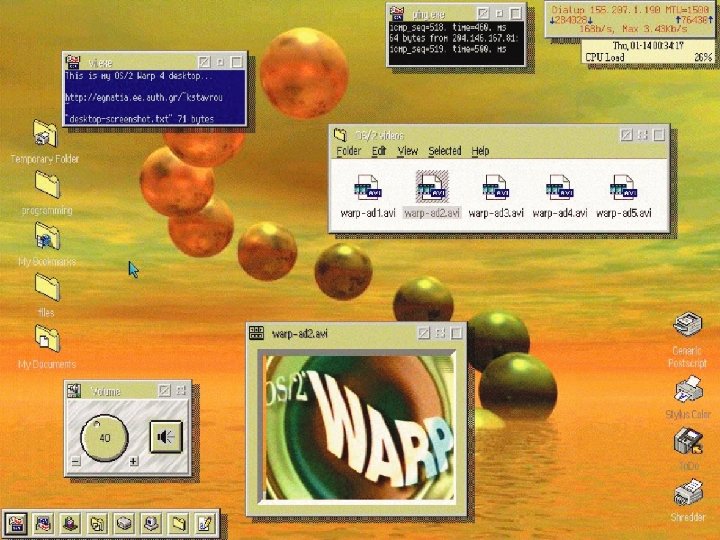Click the warp-ad2.avi player window title icon

tap(256, 333)
